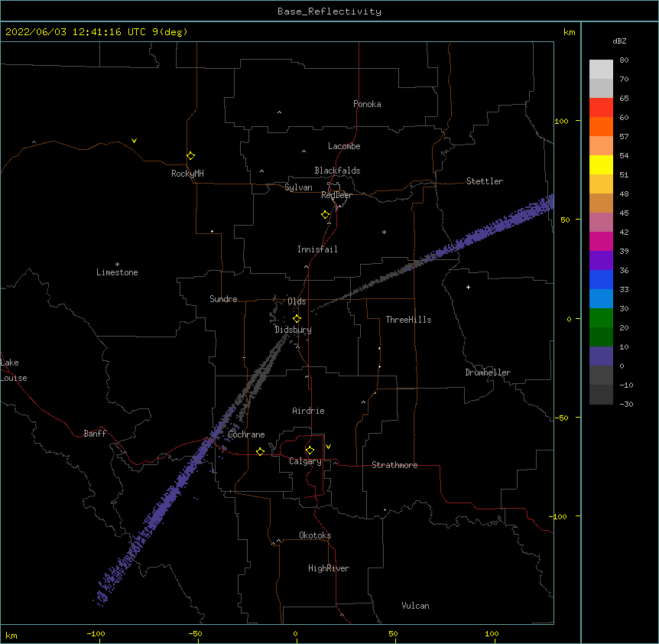Select the Banff label

click(95, 434)
